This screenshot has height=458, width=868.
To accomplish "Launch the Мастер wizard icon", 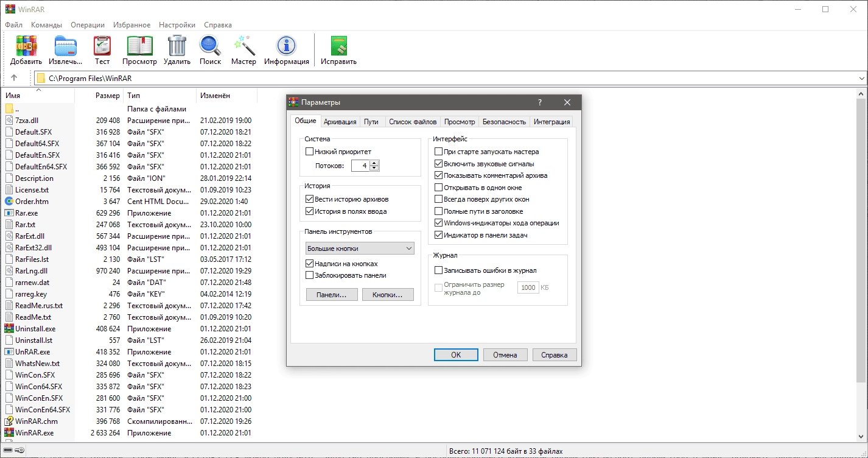I will [243, 46].
